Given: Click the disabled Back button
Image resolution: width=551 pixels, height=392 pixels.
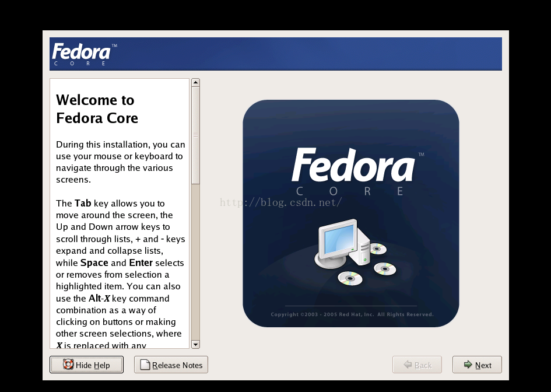Looking at the screenshot, I should (417, 365).
